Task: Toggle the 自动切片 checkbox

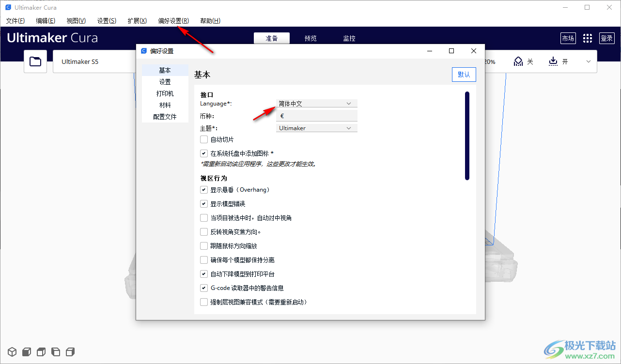Action: [204, 139]
